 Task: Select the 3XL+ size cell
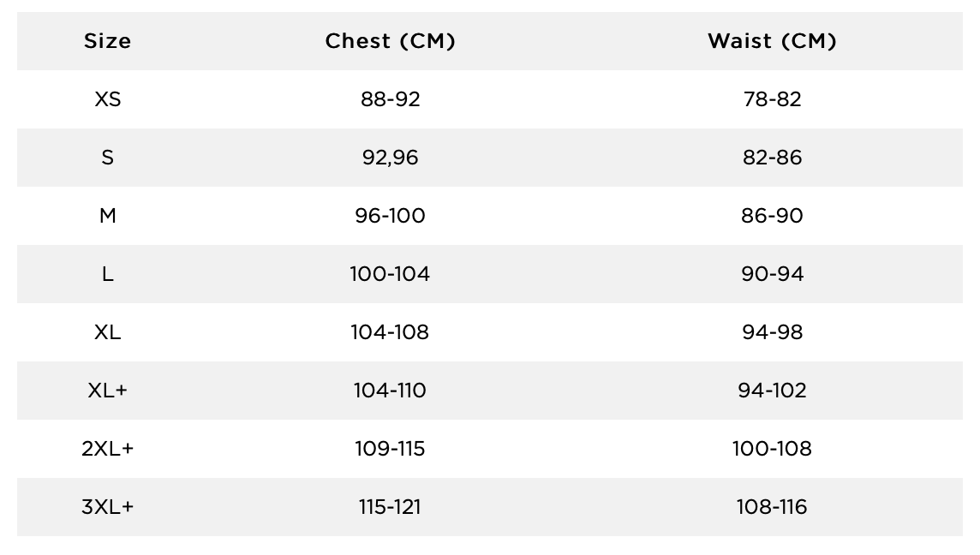[x=107, y=506]
